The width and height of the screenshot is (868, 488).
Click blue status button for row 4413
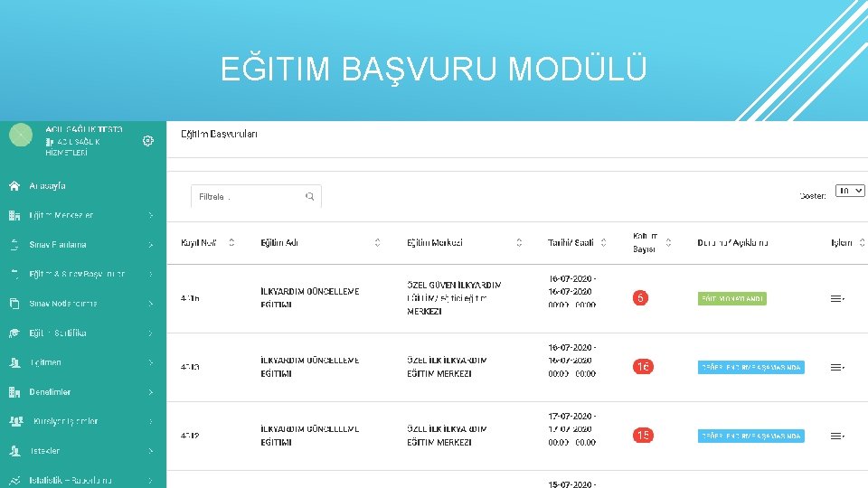click(750, 368)
